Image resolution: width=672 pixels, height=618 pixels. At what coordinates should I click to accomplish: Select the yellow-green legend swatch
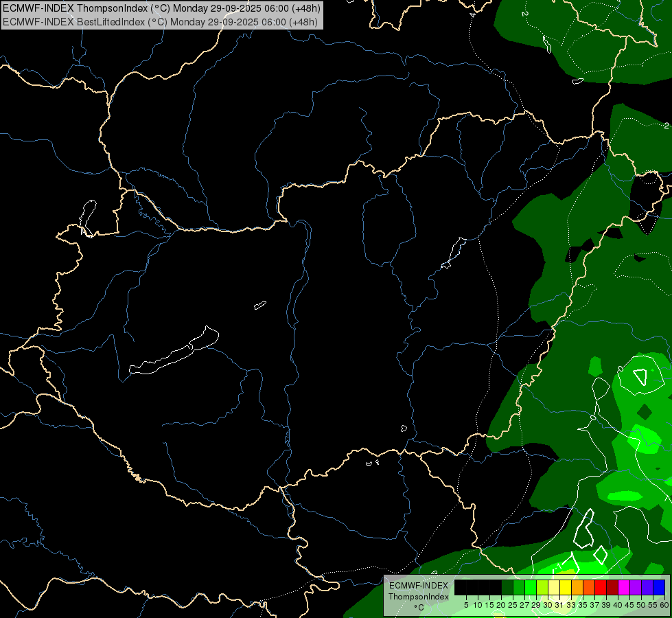coord(542,587)
